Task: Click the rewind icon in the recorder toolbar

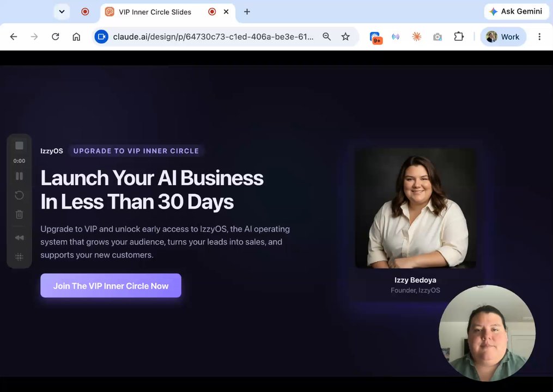Action: (x=19, y=237)
